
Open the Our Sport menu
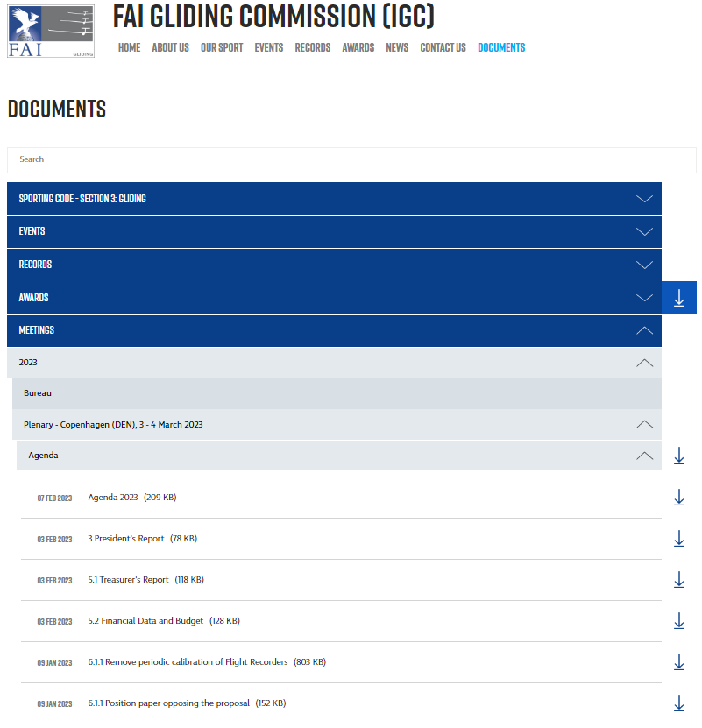click(x=222, y=47)
